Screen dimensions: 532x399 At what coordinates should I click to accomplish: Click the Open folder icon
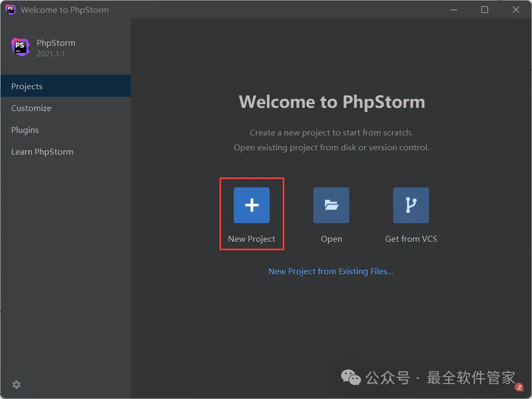(x=331, y=205)
